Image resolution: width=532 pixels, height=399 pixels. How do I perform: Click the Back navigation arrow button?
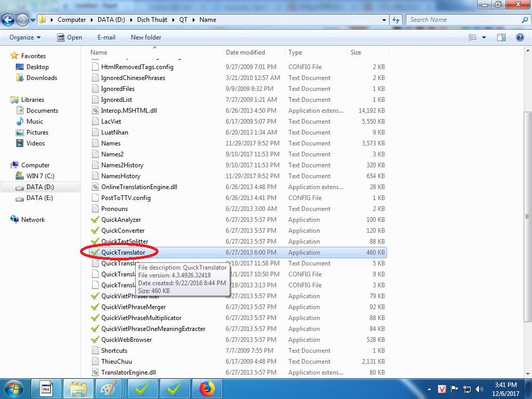click(8, 20)
